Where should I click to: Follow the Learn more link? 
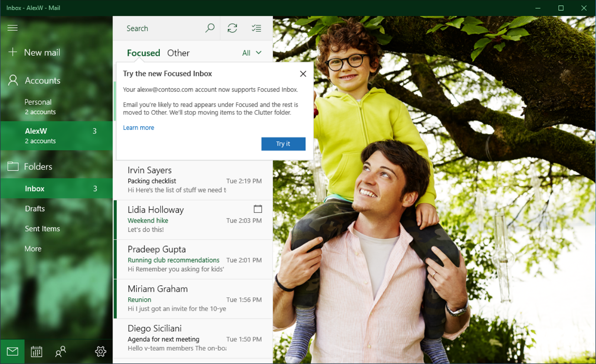click(x=138, y=128)
